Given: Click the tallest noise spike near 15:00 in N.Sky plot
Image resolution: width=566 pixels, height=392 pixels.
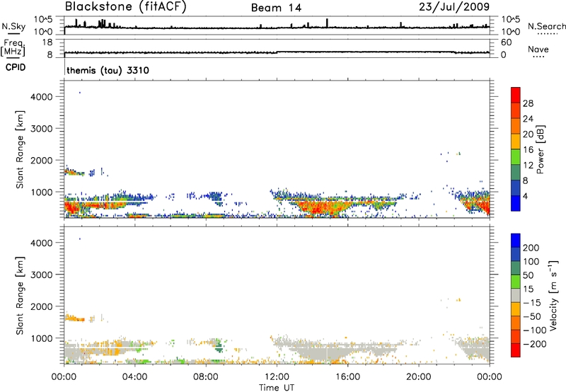Looking at the screenshot, I should click(x=327, y=23).
